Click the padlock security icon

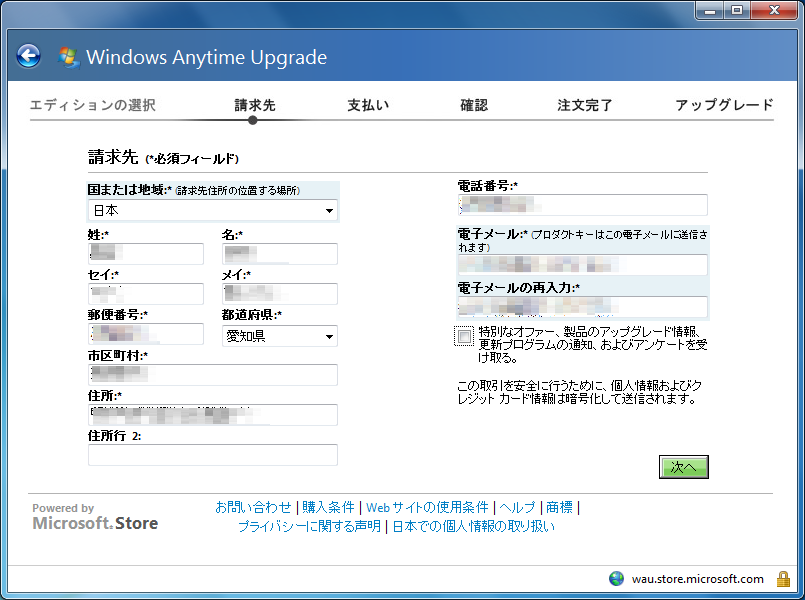click(783, 579)
